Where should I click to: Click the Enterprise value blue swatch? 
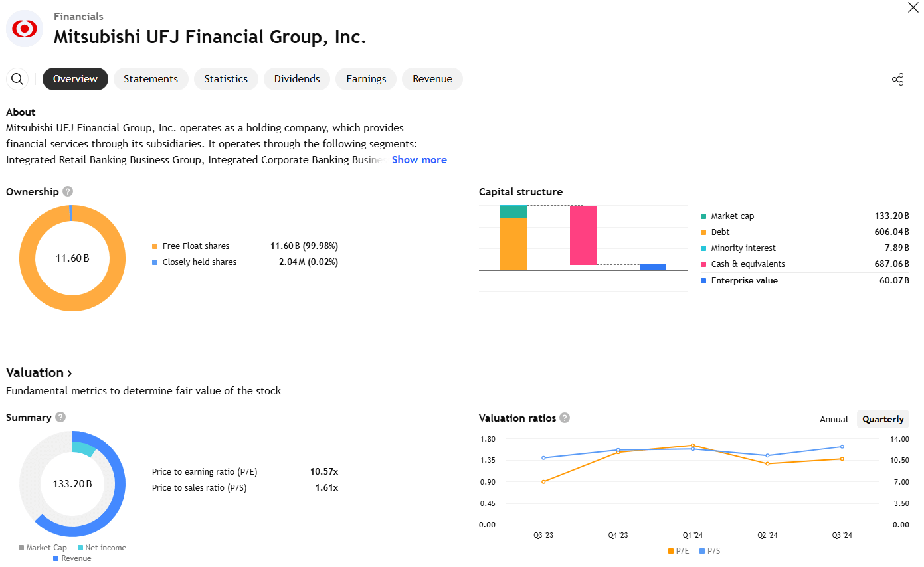(x=703, y=281)
